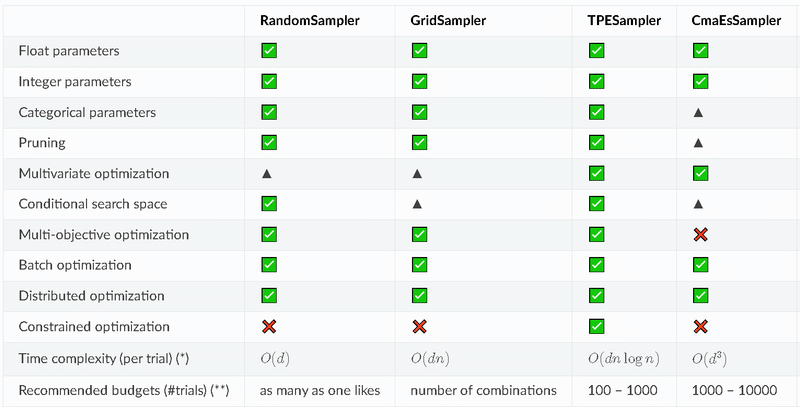This screenshot has width=800, height=407.
Task: Click green check for RandomSampler Float parameters
Action: pos(268,50)
